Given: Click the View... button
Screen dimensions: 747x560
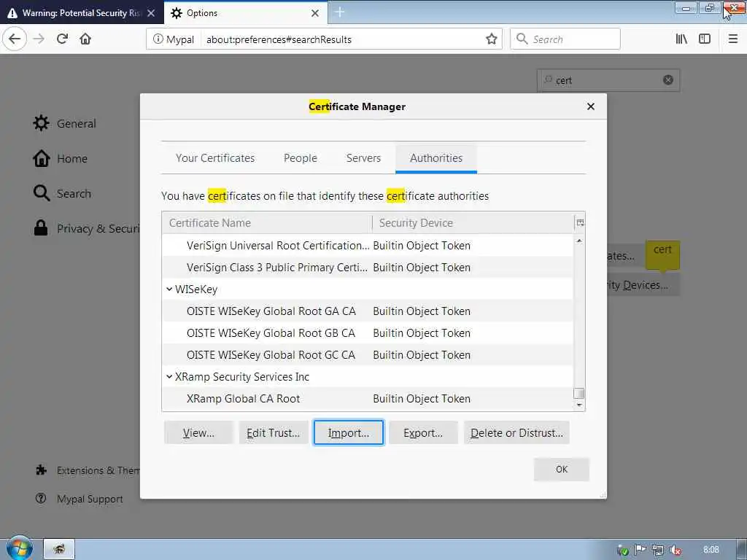Looking at the screenshot, I should [198, 433].
